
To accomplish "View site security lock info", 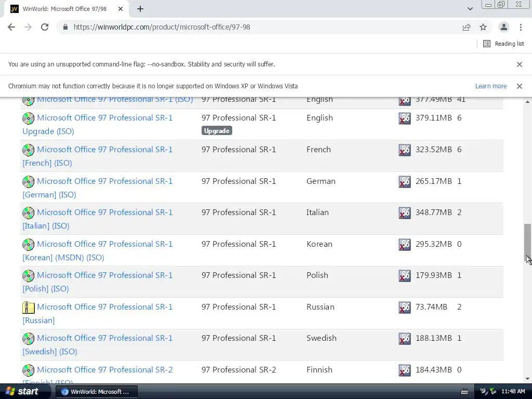I will click(65, 27).
